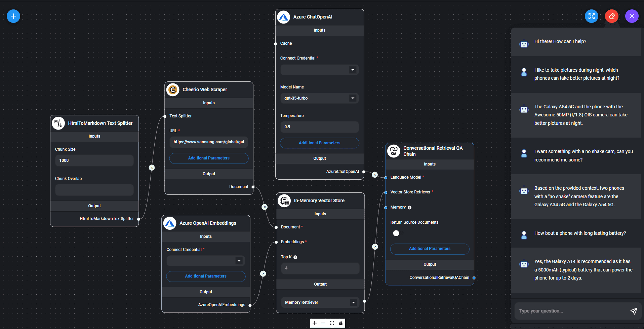Click the Top K input field
644x329 pixels.
click(x=320, y=268)
